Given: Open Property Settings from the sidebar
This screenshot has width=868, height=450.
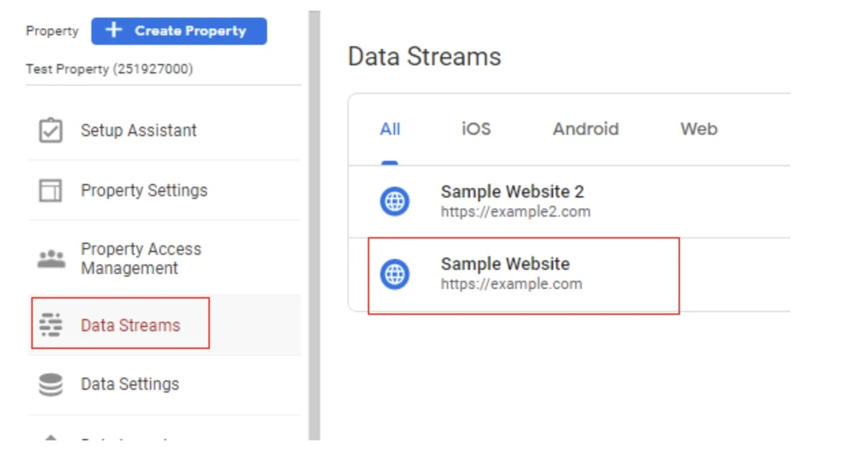Looking at the screenshot, I should [144, 190].
